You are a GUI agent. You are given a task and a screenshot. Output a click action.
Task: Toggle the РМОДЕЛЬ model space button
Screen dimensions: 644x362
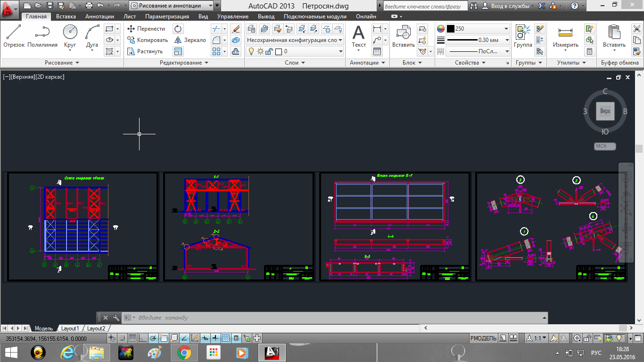pos(484,338)
